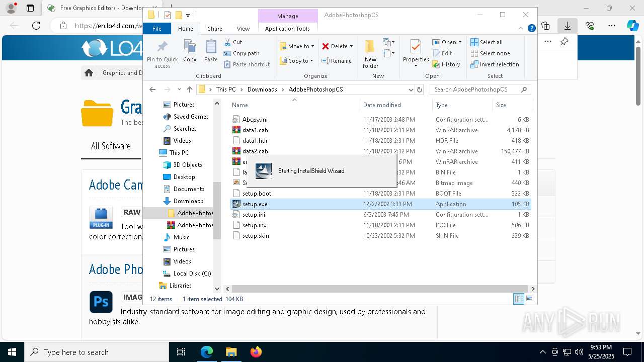This screenshot has height=362, width=644.
Task: Switch to the Home ribbon tab
Action: [x=185, y=29]
